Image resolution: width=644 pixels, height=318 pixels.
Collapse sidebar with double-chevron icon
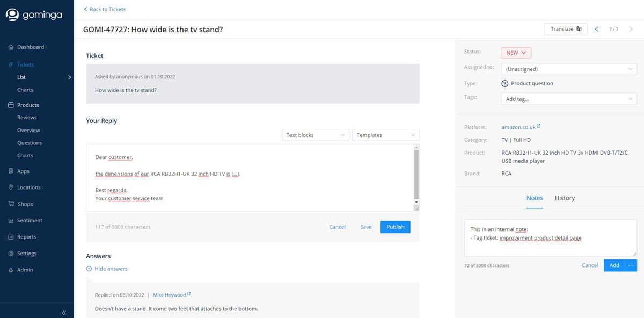pyautogui.click(x=64, y=313)
